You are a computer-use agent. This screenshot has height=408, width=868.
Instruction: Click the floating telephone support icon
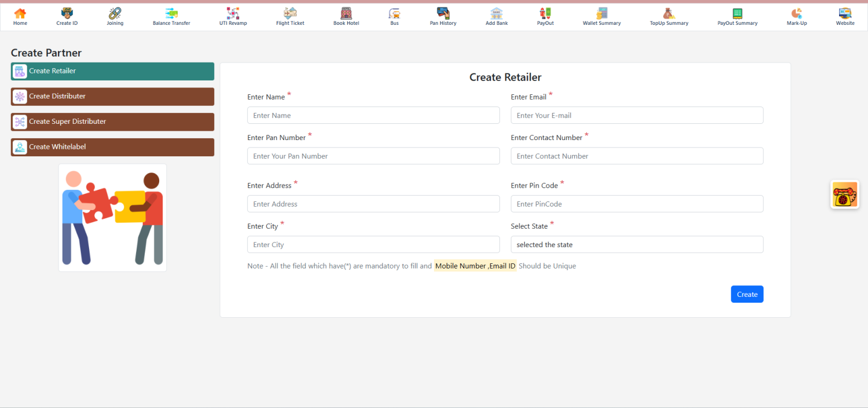click(845, 194)
